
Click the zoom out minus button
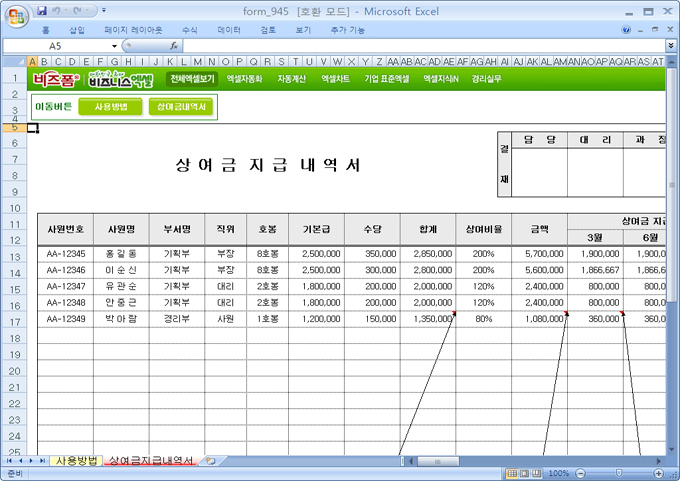point(578,472)
